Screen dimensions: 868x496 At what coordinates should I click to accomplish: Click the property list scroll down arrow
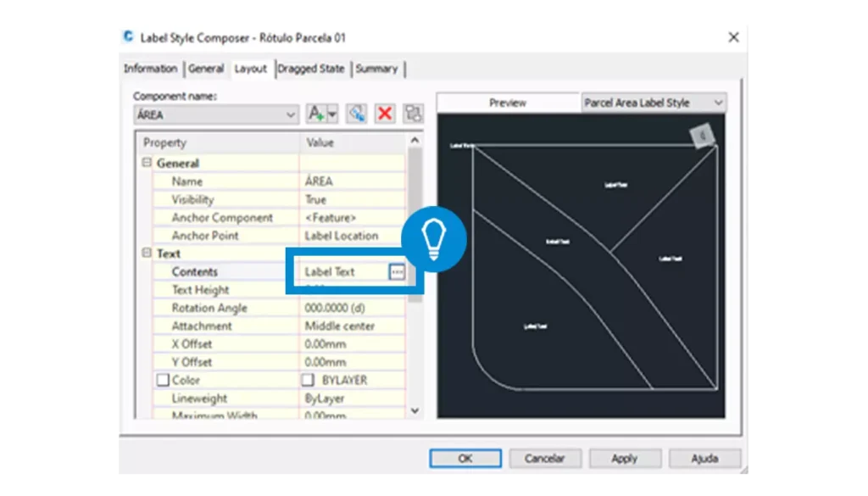click(415, 410)
